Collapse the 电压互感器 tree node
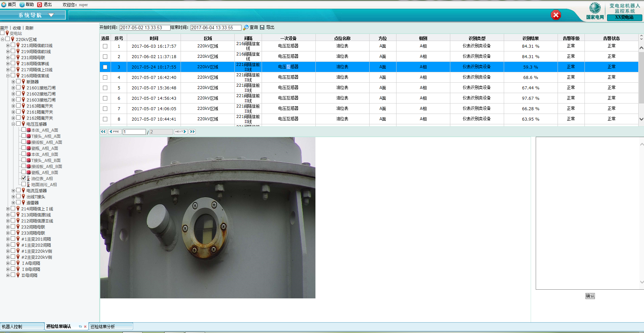The image size is (644, 333). 13,124
